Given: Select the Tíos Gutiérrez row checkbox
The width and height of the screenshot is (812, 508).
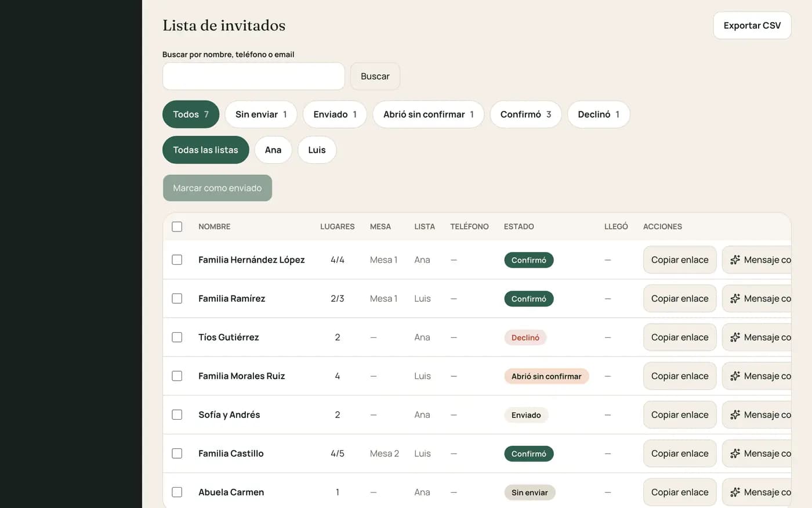Looking at the screenshot, I should point(177,337).
